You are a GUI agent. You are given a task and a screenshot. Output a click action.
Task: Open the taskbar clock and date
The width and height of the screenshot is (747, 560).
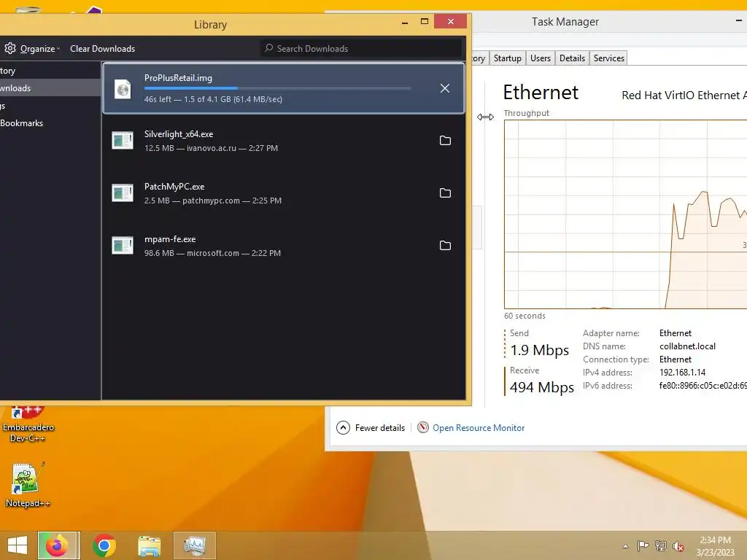click(x=715, y=546)
